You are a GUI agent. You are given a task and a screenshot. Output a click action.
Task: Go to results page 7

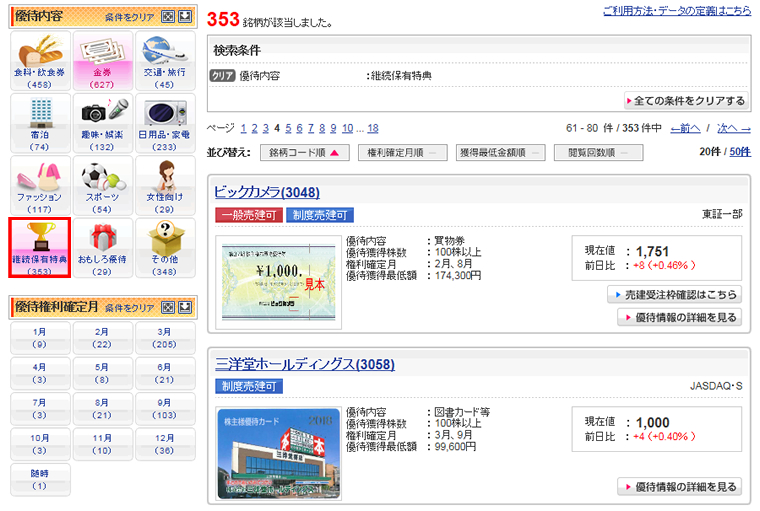(311, 128)
